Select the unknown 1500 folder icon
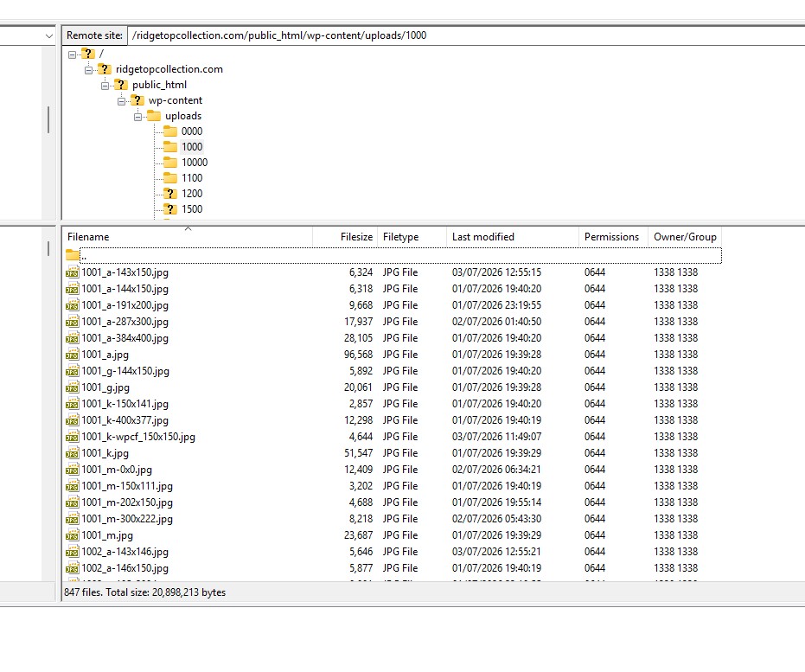805x672 pixels. (x=170, y=209)
